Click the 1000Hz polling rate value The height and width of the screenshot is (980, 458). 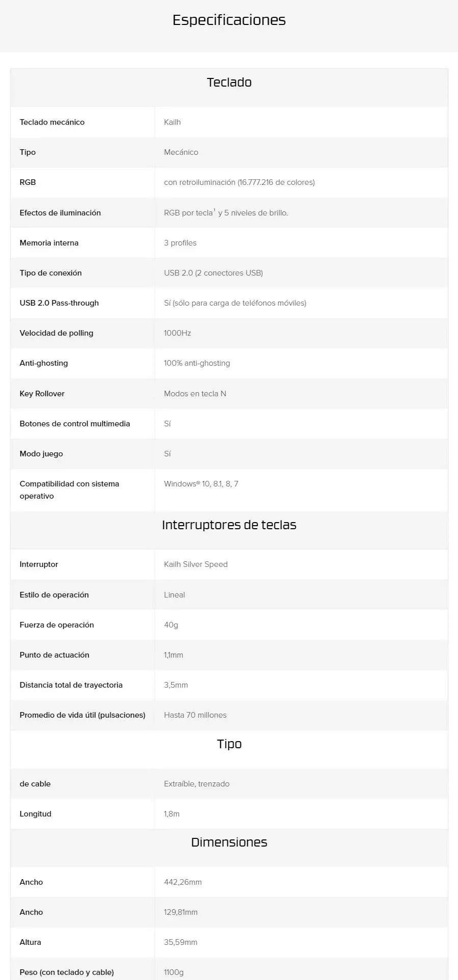(177, 333)
